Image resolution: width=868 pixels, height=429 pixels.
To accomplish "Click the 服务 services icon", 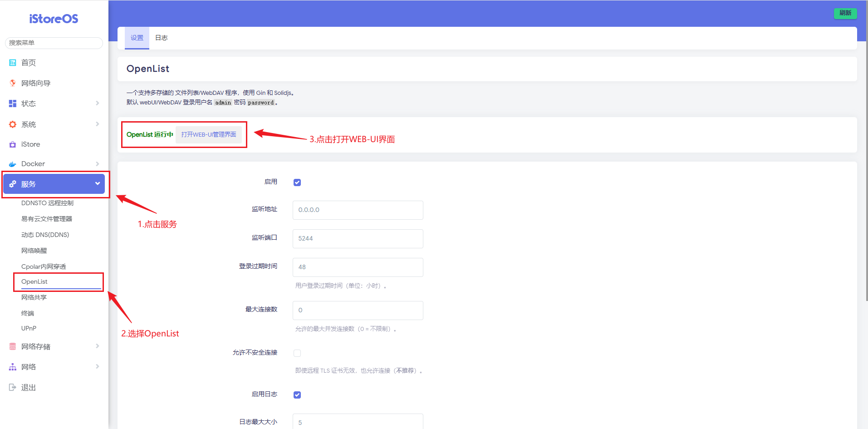I will [x=13, y=184].
